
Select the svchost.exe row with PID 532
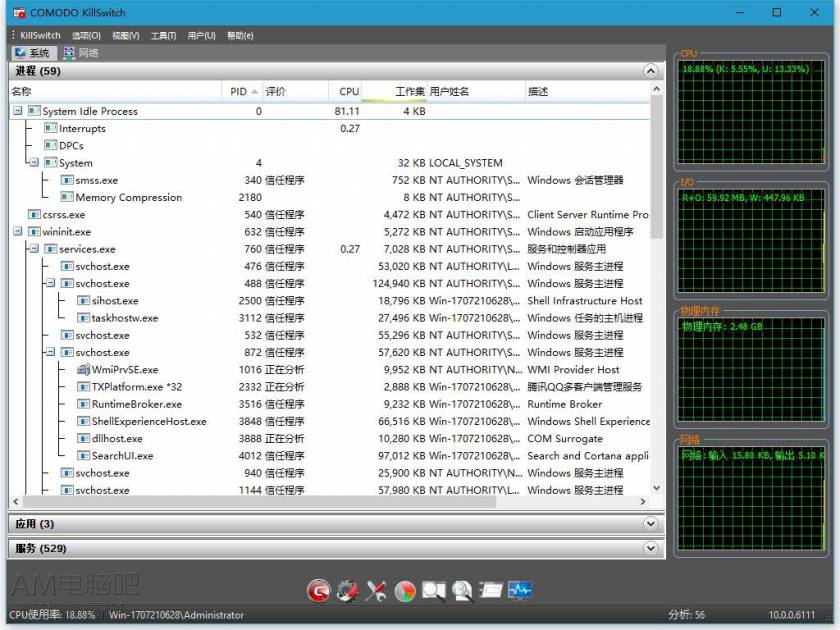[x=329, y=335]
